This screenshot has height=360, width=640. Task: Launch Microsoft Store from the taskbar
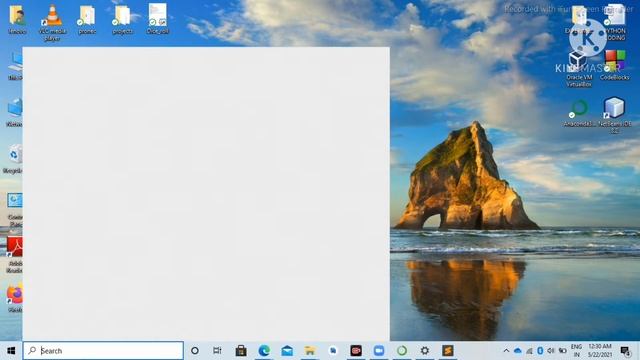pos(241,351)
